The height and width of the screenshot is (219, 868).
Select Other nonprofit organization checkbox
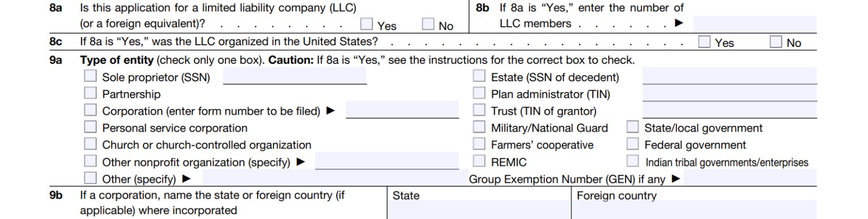coord(90,161)
